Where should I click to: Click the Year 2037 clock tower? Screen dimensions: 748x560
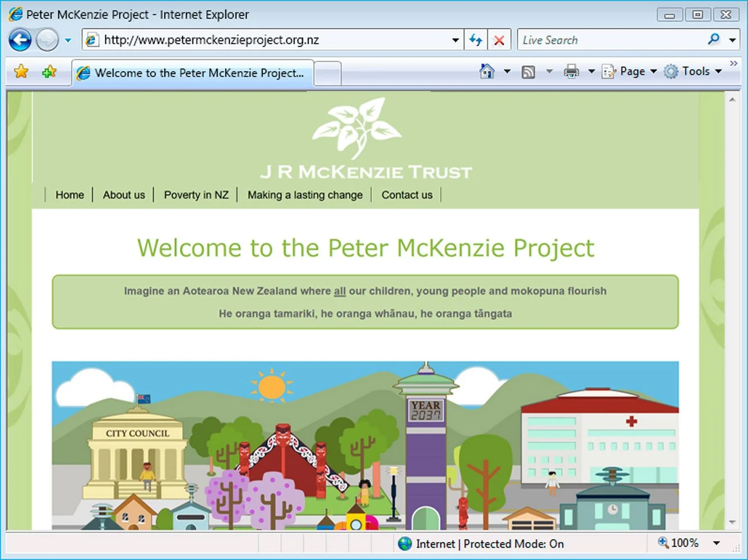[x=426, y=445]
